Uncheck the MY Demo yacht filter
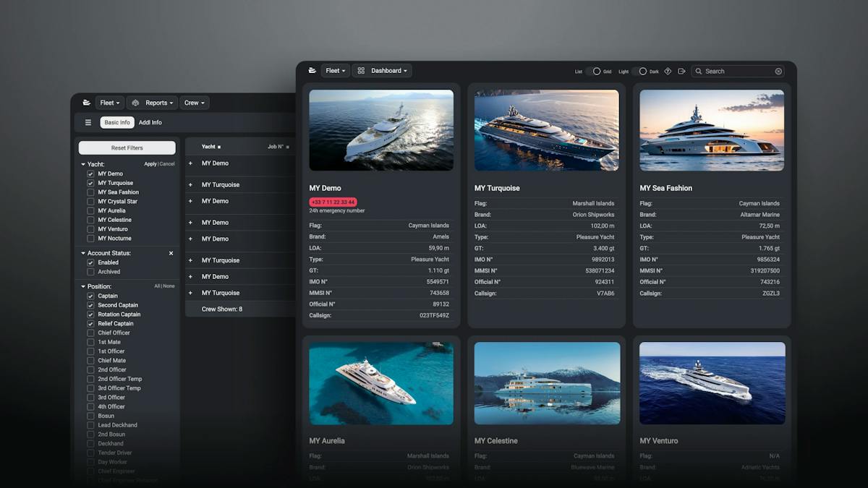This screenshot has width=868, height=488. tap(90, 174)
